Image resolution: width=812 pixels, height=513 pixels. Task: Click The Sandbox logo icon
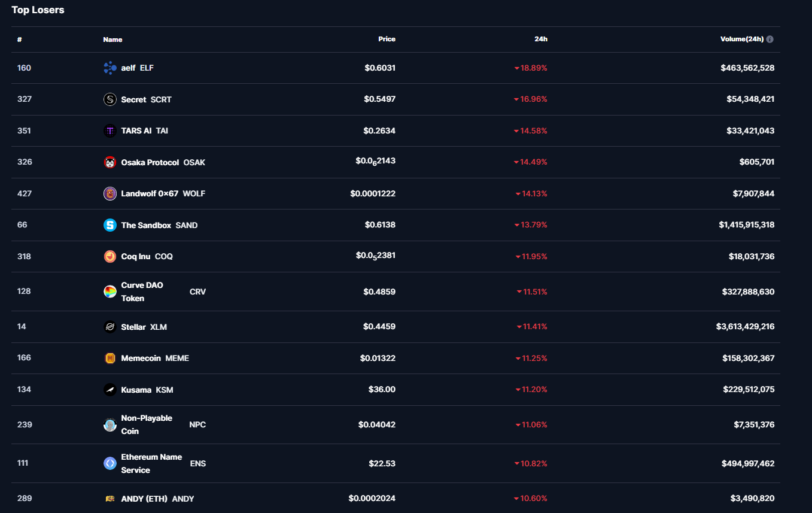[x=110, y=225]
